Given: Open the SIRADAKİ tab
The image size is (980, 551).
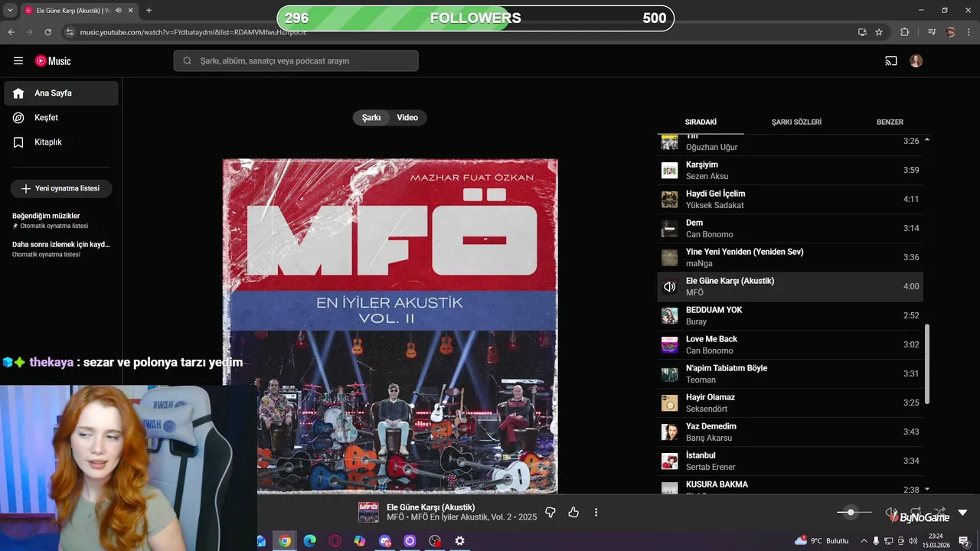Looking at the screenshot, I should 701,122.
